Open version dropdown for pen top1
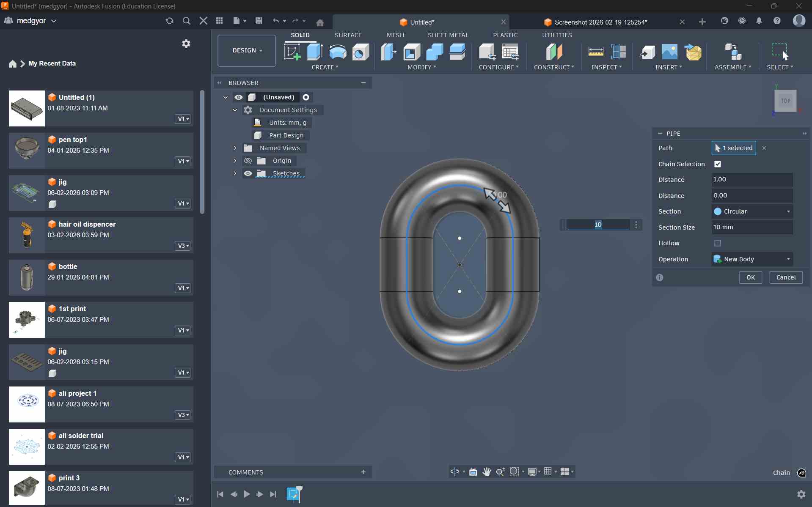This screenshot has height=507, width=812. click(x=183, y=161)
